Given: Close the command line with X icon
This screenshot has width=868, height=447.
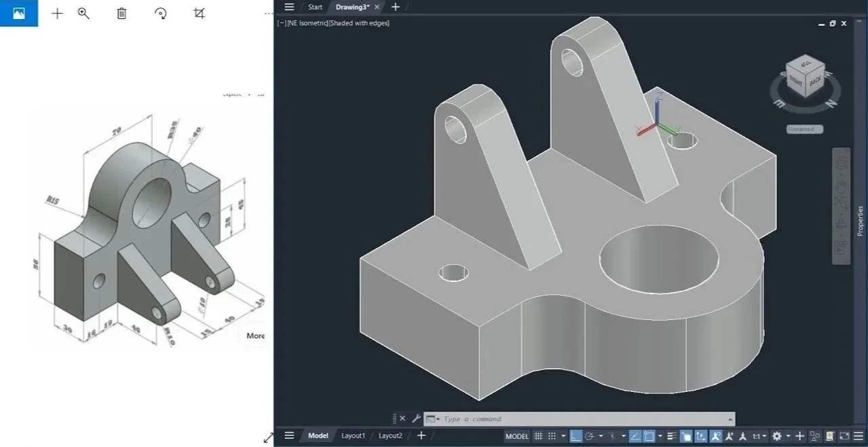Looking at the screenshot, I should click(402, 418).
